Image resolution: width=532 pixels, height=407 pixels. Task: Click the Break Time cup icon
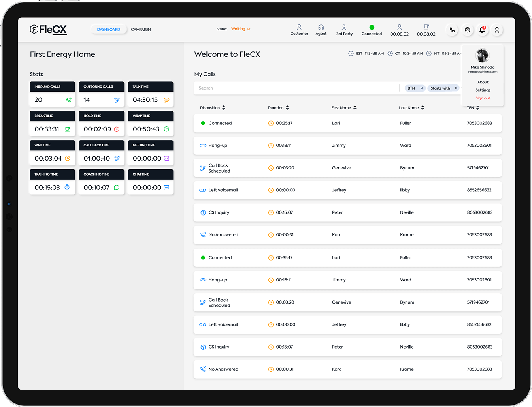tap(68, 129)
